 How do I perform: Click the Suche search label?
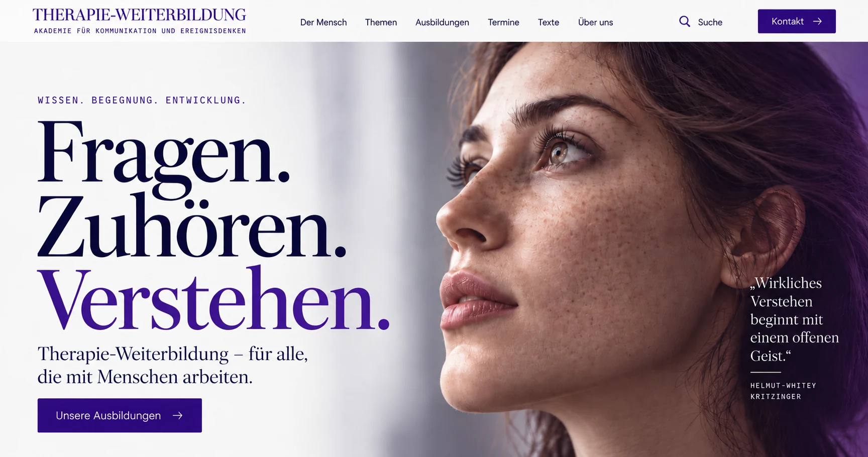pyautogui.click(x=710, y=22)
